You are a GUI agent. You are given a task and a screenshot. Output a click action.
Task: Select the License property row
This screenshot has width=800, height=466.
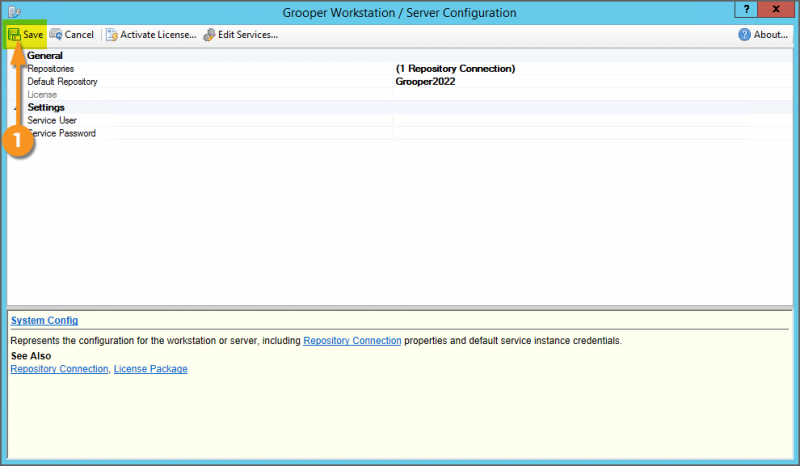coord(42,94)
